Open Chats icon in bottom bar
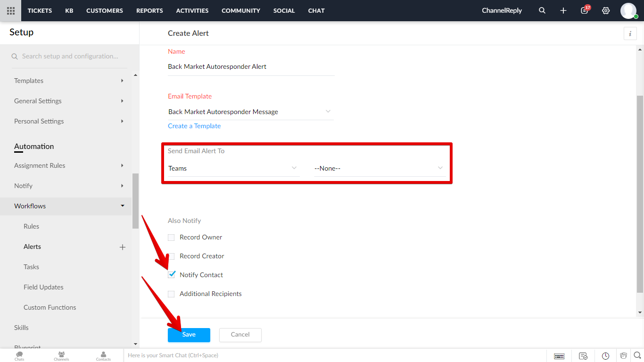This screenshot has width=644, height=362. point(19,356)
